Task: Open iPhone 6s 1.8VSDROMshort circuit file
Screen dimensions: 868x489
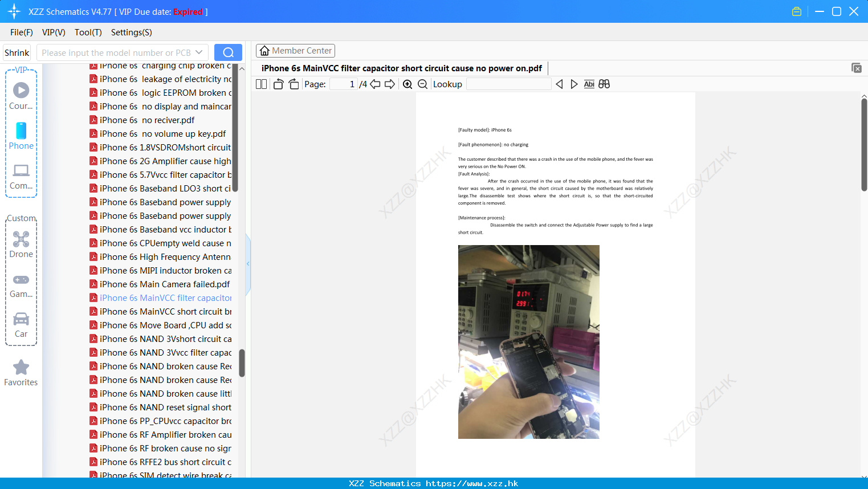Action: click(161, 148)
